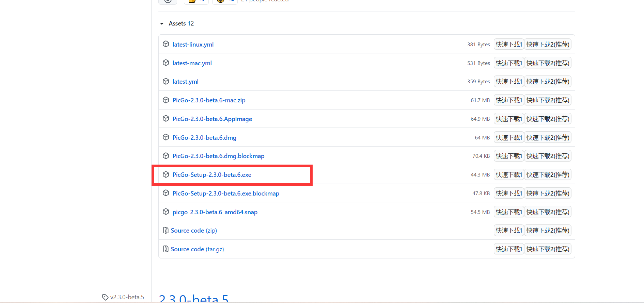Click 快速下载1 for Source code (zip)

pyautogui.click(x=509, y=231)
